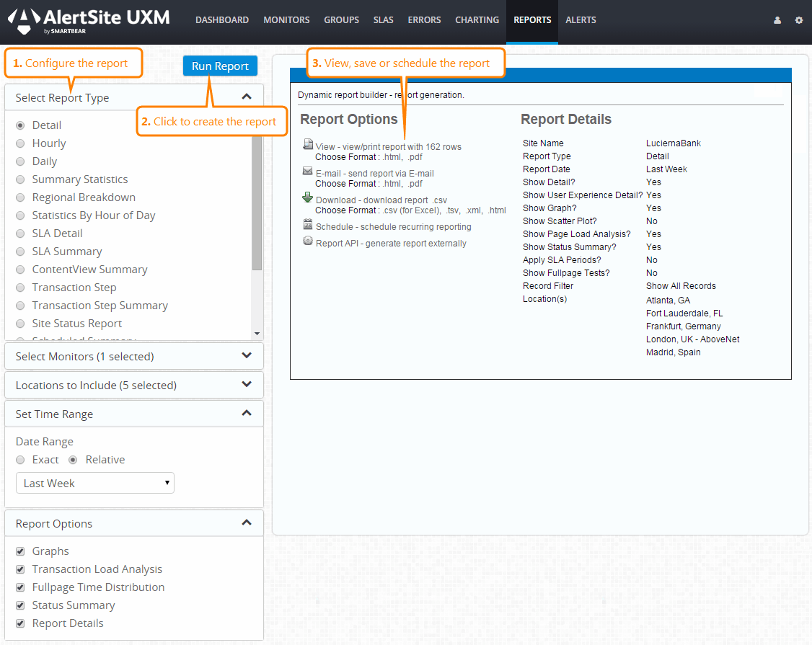The width and height of the screenshot is (812, 645).
Task: Collapse the Set Time Range section
Action: point(247,413)
